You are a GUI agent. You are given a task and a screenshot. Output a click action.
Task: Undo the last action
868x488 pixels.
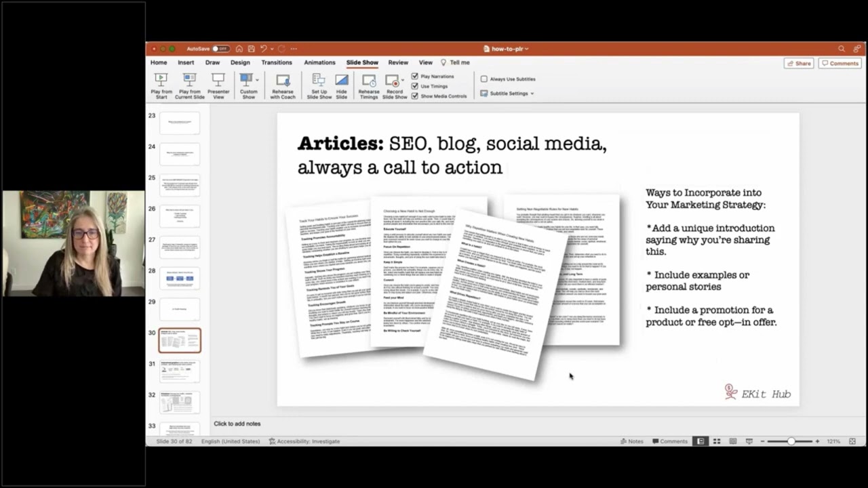coord(263,49)
